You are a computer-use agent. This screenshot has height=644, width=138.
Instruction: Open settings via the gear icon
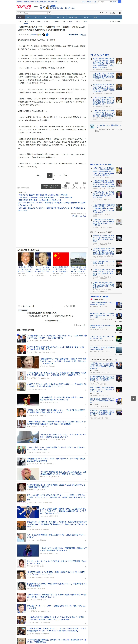120,13
